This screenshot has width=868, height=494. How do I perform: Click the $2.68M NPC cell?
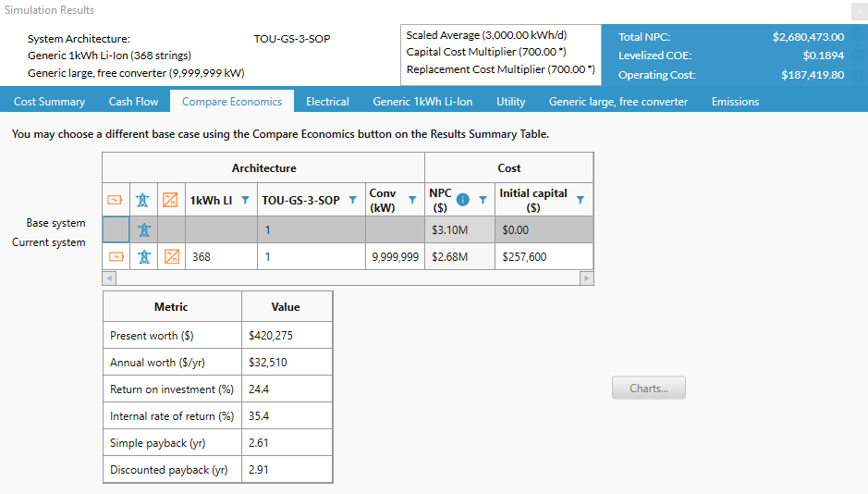[x=460, y=256]
